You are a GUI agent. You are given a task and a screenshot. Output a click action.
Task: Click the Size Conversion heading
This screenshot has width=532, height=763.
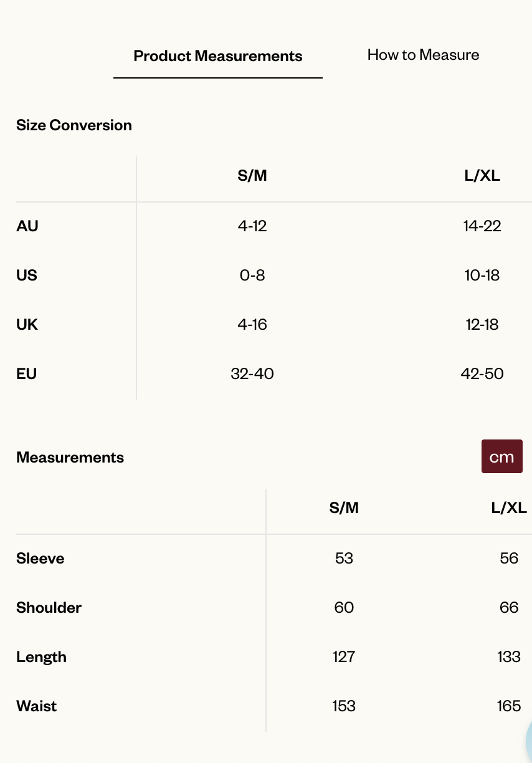[x=74, y=125]
